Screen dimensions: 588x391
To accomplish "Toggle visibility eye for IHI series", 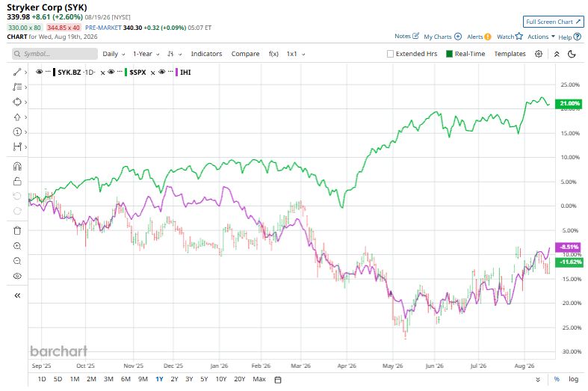I will pyautogui.click(x=161, y=72).
